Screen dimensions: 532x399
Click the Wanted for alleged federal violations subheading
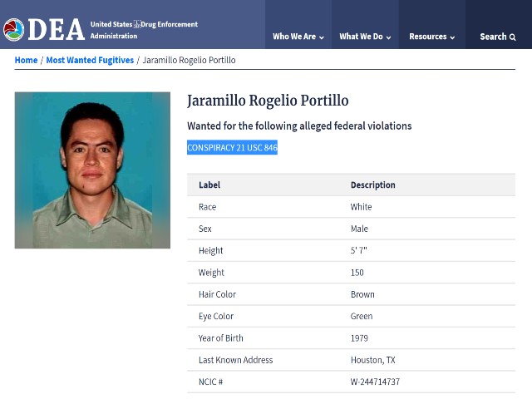299,126
